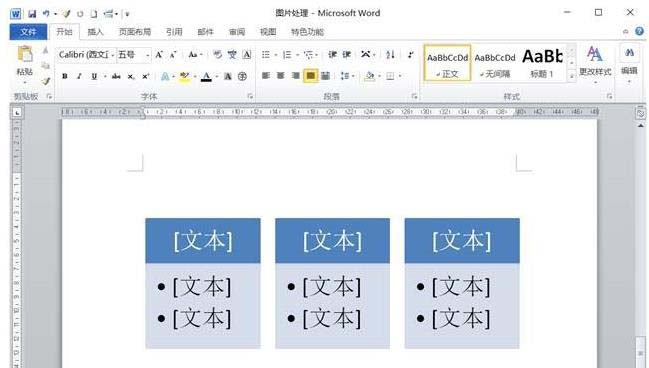The image size is (649, 368).
Task: Center the paragraph text
Action: [281, 76]
